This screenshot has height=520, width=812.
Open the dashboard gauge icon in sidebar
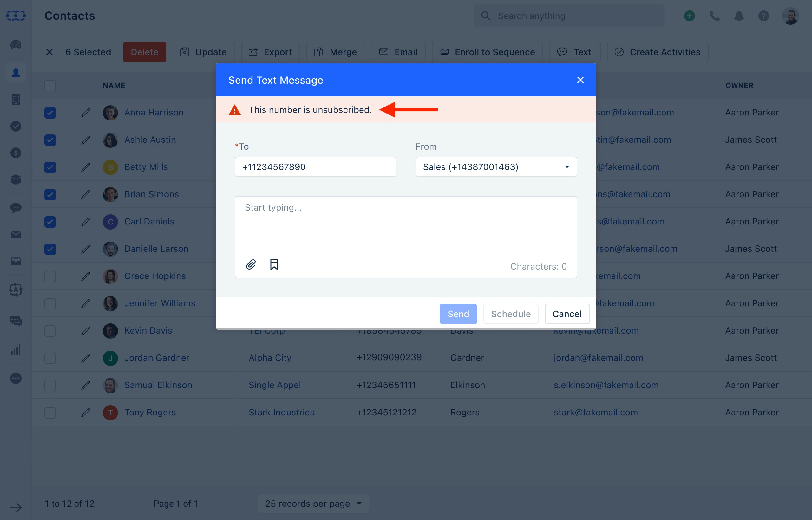pyautogui.click(x=16, y=45)
